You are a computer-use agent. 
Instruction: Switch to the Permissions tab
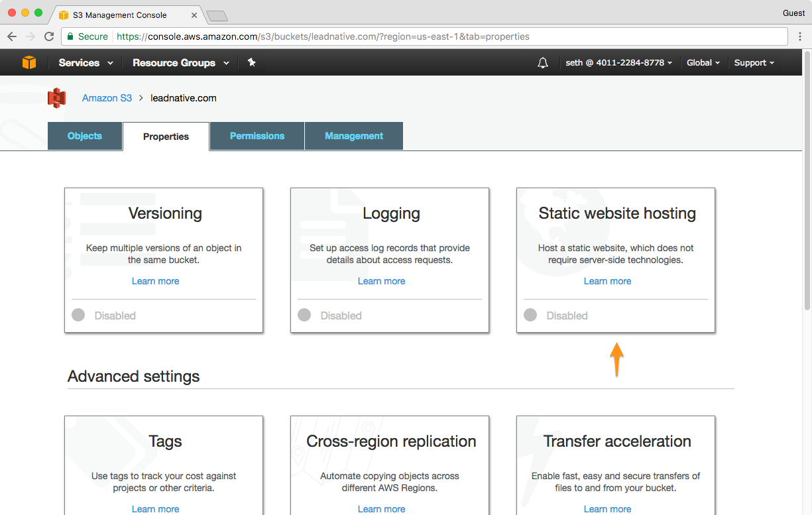(x=257, y=136)
